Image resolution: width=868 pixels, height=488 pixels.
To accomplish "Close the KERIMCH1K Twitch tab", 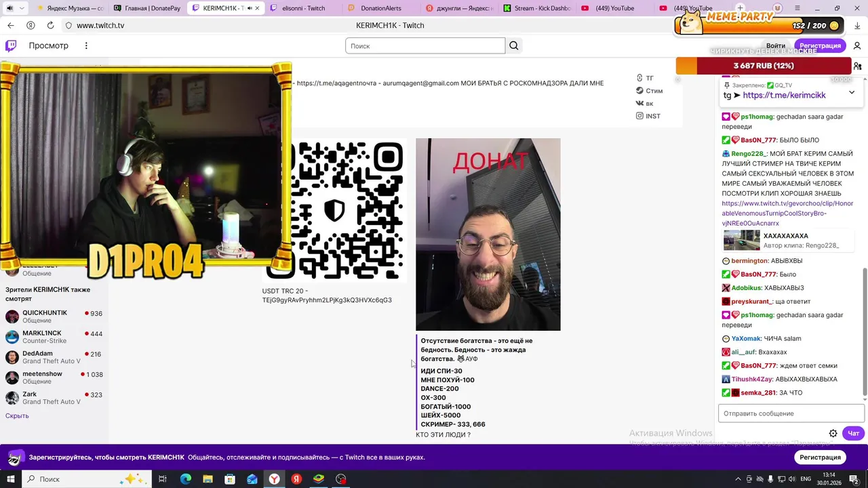I will click(x=257, y=8).
